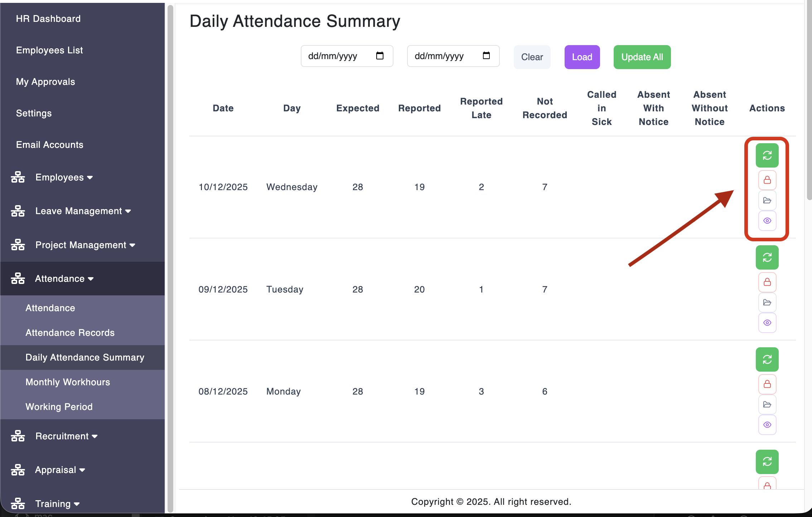Click the purple Load button
The image size is (812, 517).
pos(582,57)
